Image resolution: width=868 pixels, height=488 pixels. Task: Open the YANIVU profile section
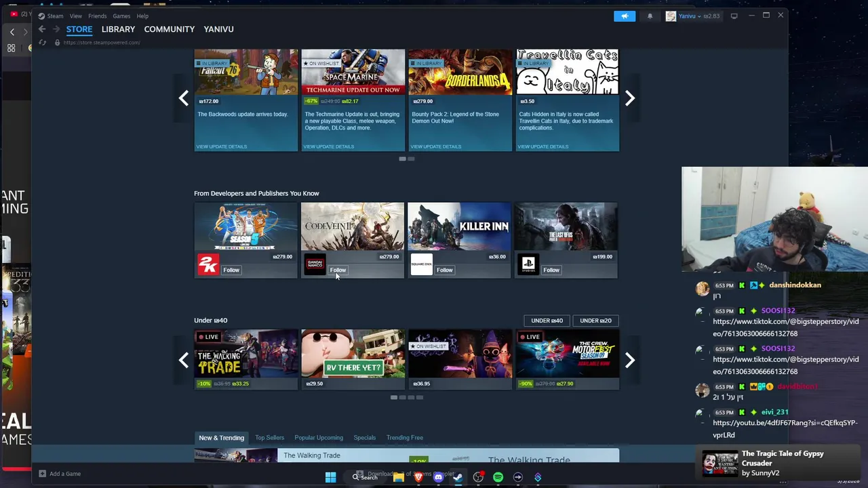(218, 29)
